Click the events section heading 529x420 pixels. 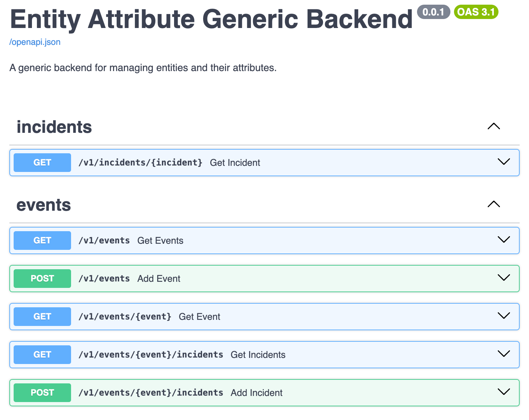[44, 205]
